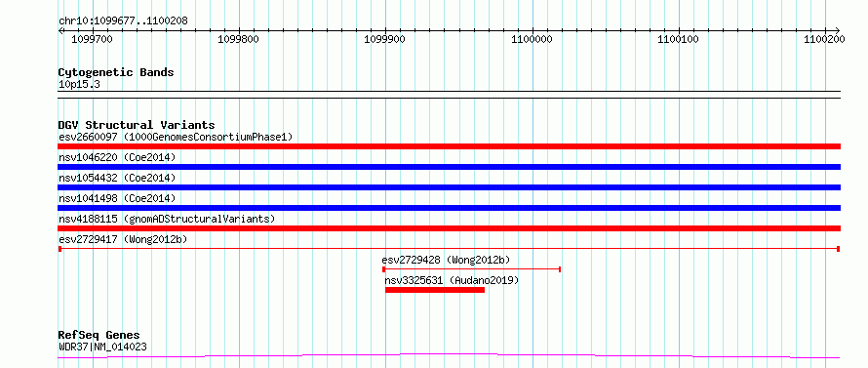Click the left arrow end of the ruler
The width and height of the screenshot is (868, 368).
pos(60,30)
